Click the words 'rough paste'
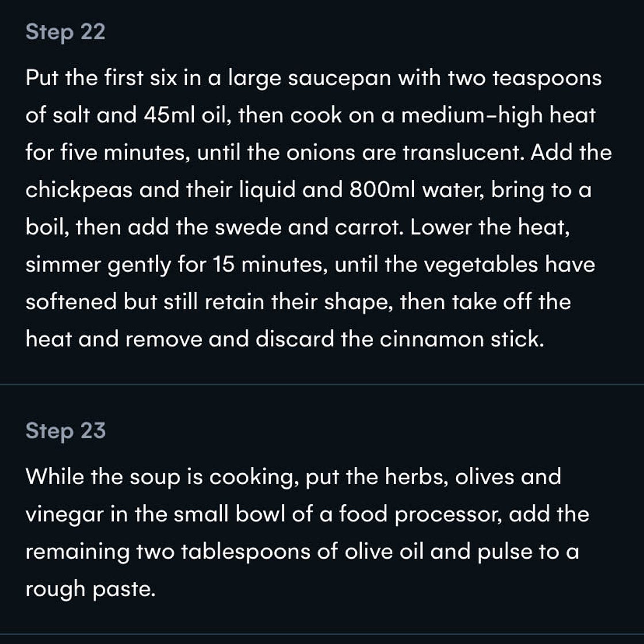Image resolution: width=644 pixels, height=644 pixels. 90,590
